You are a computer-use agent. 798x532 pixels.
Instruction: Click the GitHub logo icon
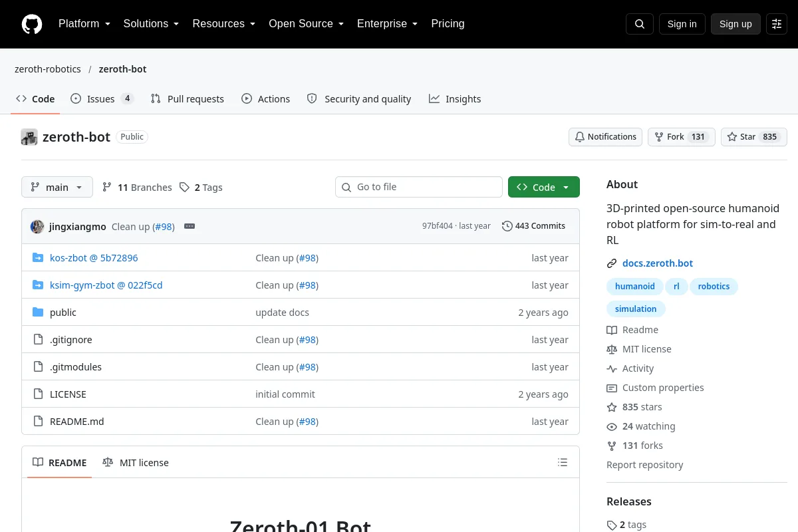[32, 24]
